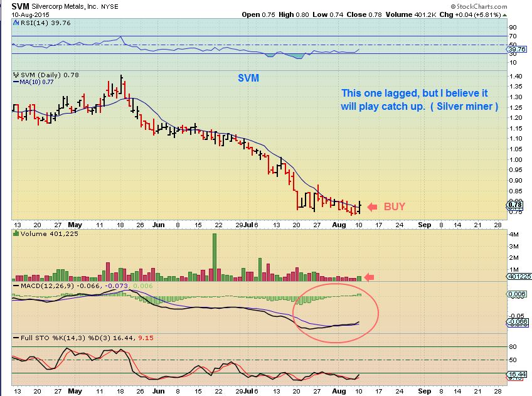
Task: Click the '1.40' price axis label
Action: point(516,77)
